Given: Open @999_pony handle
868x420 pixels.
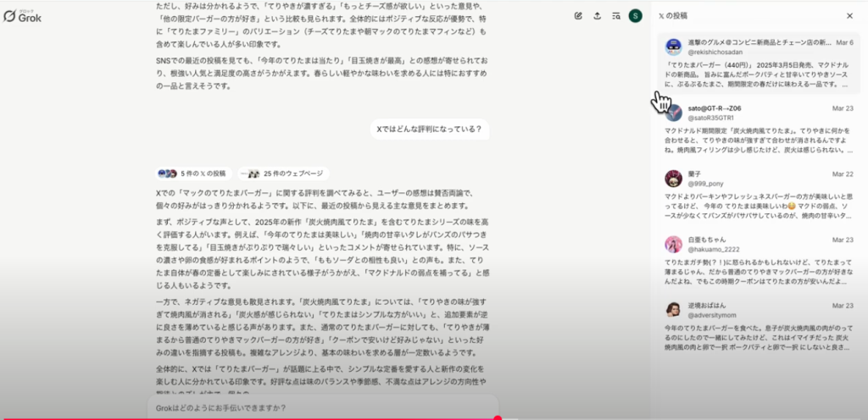Looking at the screenshot, I should [706, 184].
